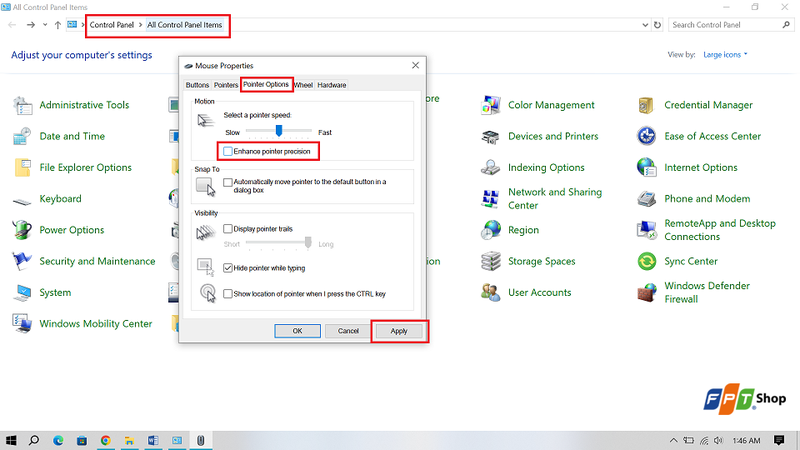Close the Mouse Properties dialog
Screen dimensions: 800x450
415,65
